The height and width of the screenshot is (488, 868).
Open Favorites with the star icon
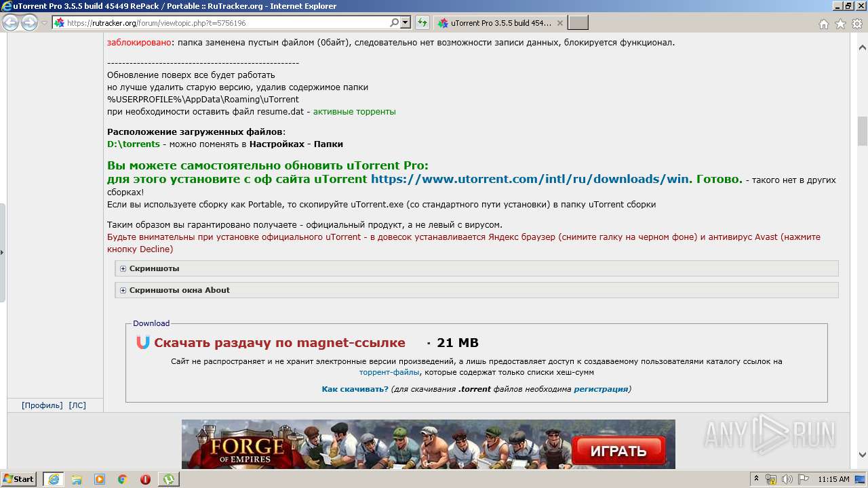840,24
